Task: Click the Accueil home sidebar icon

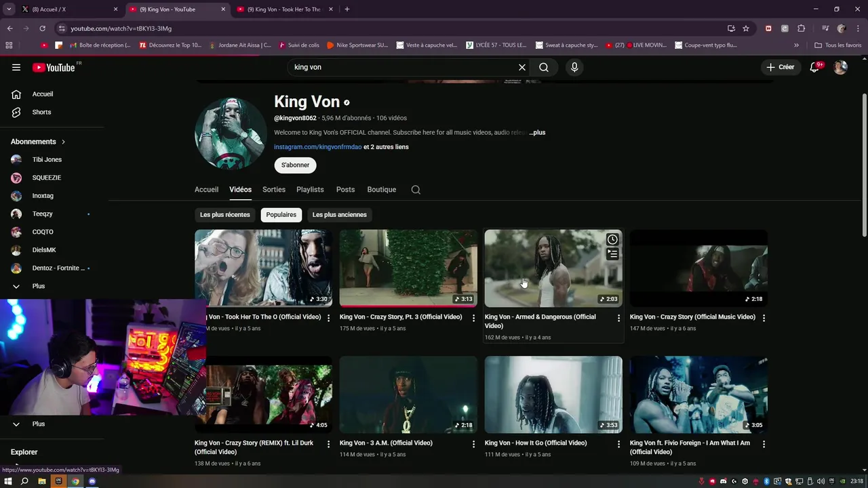Action: point(16,94)
